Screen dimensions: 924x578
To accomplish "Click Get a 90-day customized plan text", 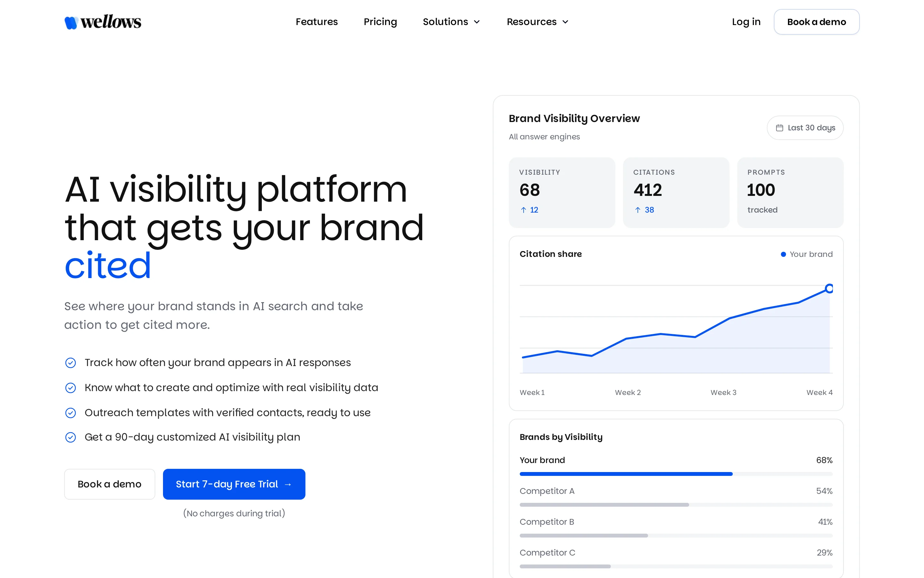I will pyautogui.click(x=193, y=437).
